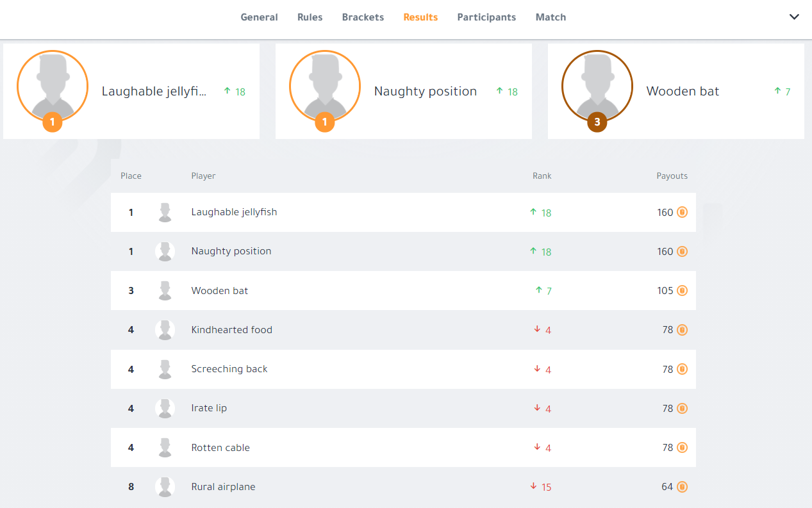Expand the top-right chevron dropdown
Viewport: 812px width, 508px height.
pyautogui.click(x=794, y=17)
